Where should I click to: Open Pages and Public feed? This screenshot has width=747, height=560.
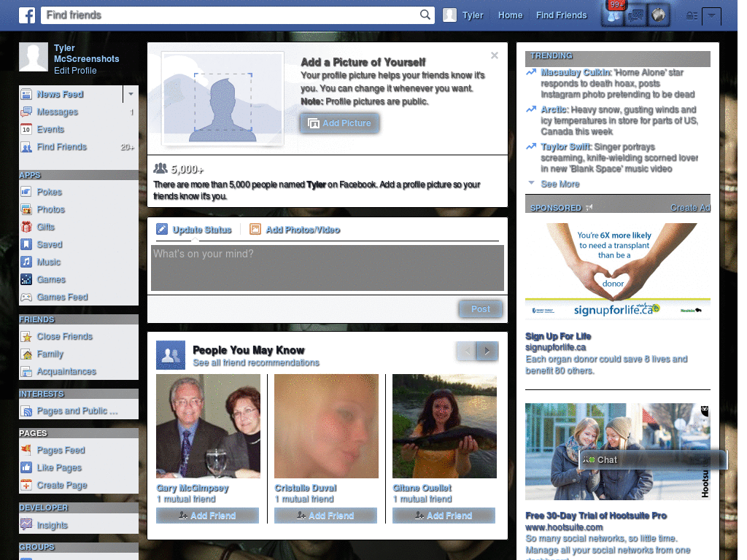point(79,411)
